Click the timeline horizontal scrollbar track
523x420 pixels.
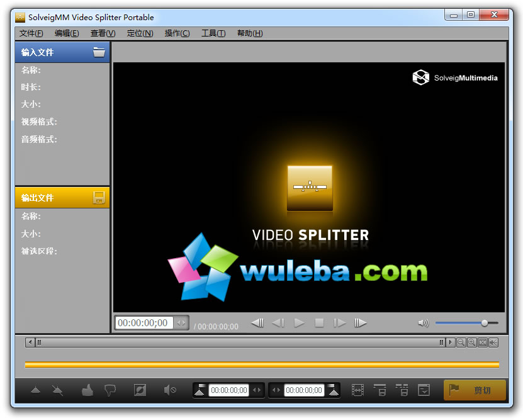240,343
